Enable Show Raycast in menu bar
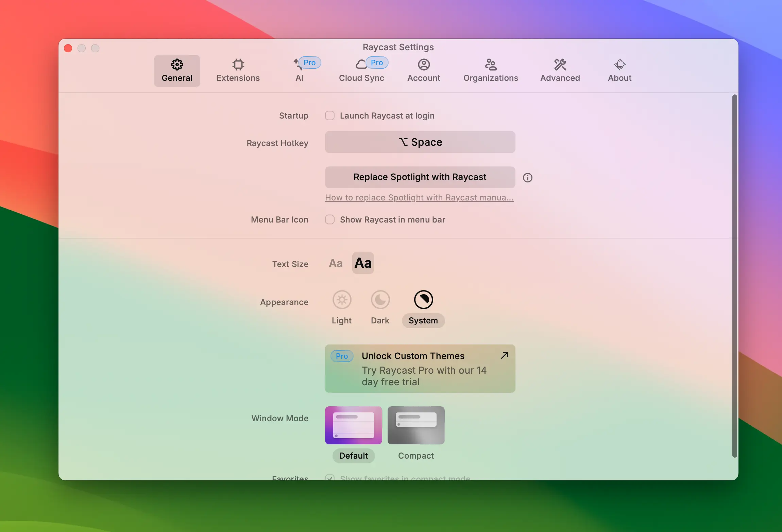The width and height of the screenshot is (782, 532). pos(330,219)
